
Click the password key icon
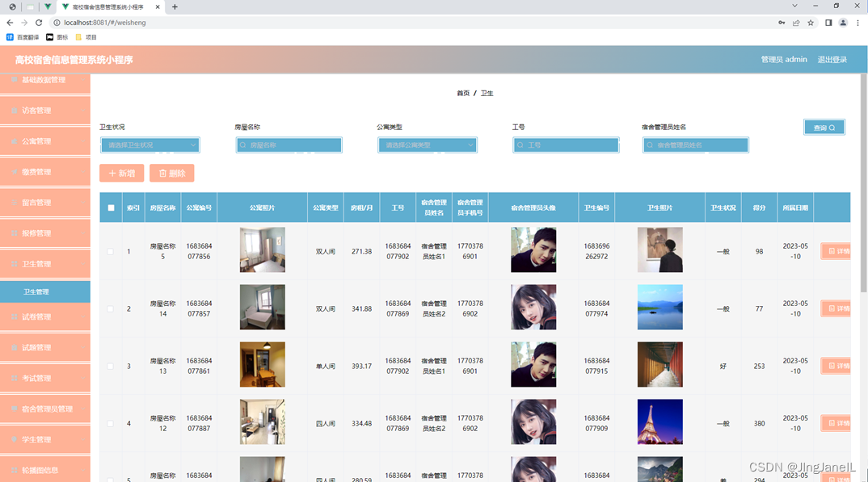782,23
